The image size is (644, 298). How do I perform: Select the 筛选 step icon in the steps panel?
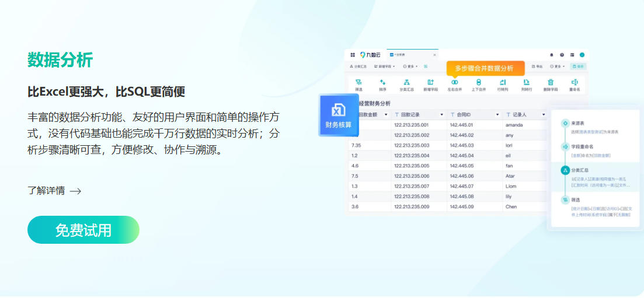(x=565, y=199)
